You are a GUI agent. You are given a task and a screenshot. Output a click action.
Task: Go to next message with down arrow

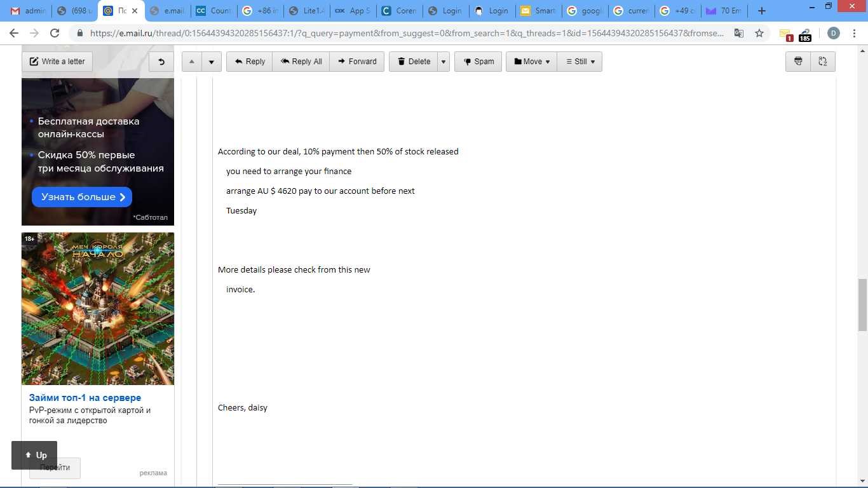pos(211,62)
